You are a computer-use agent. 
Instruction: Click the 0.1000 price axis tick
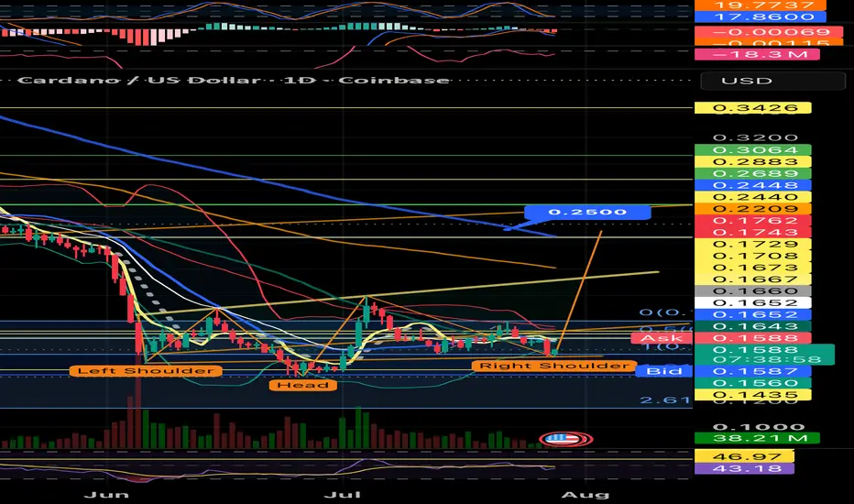pos(758,427)
